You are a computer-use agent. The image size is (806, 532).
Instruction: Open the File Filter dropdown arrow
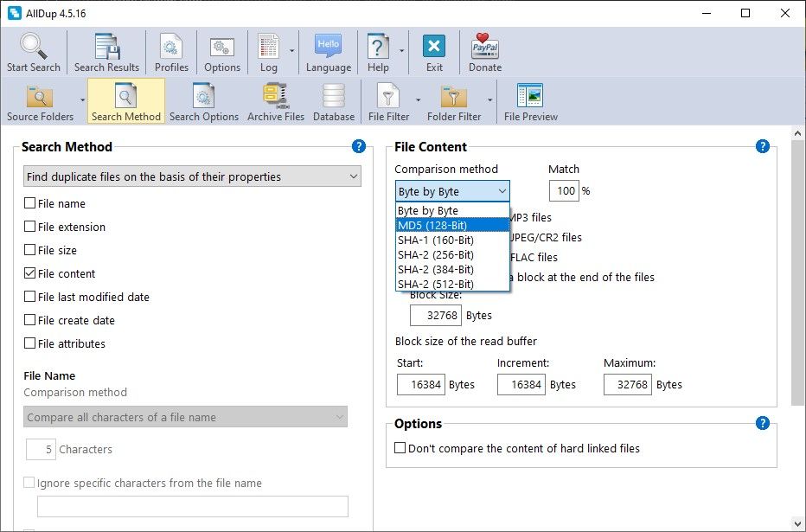[x=419, y=99]
